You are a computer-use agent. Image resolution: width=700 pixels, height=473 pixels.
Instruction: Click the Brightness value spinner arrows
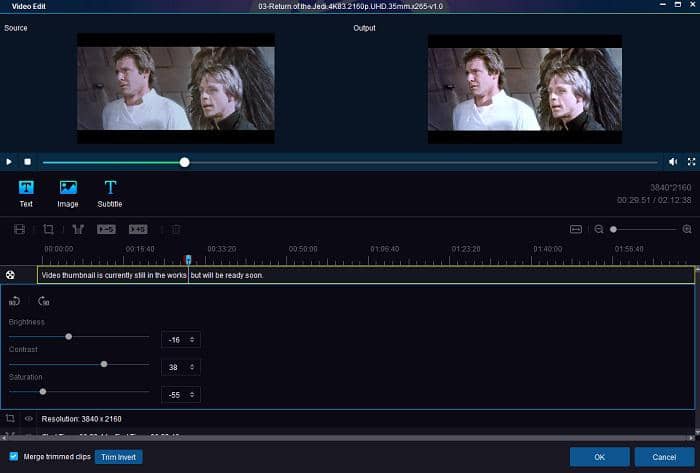pos(192,340)
